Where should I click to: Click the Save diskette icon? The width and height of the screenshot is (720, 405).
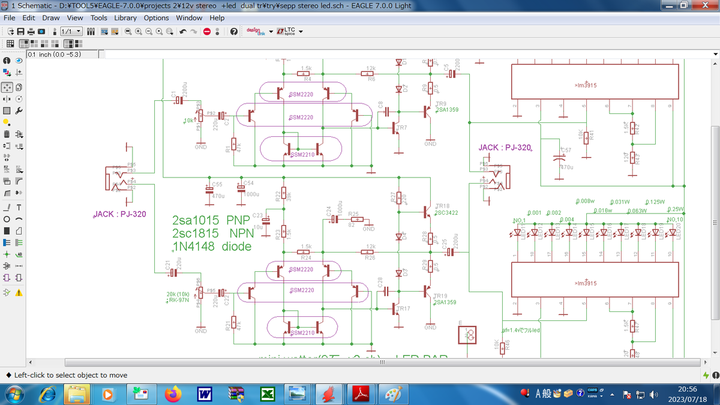(x=20, y=32)
